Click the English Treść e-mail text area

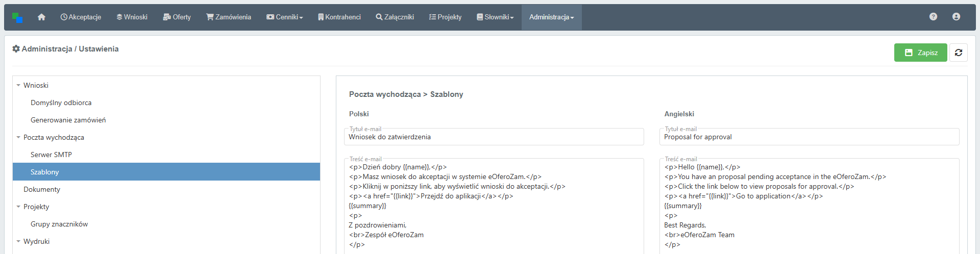(x=809, y=209)
